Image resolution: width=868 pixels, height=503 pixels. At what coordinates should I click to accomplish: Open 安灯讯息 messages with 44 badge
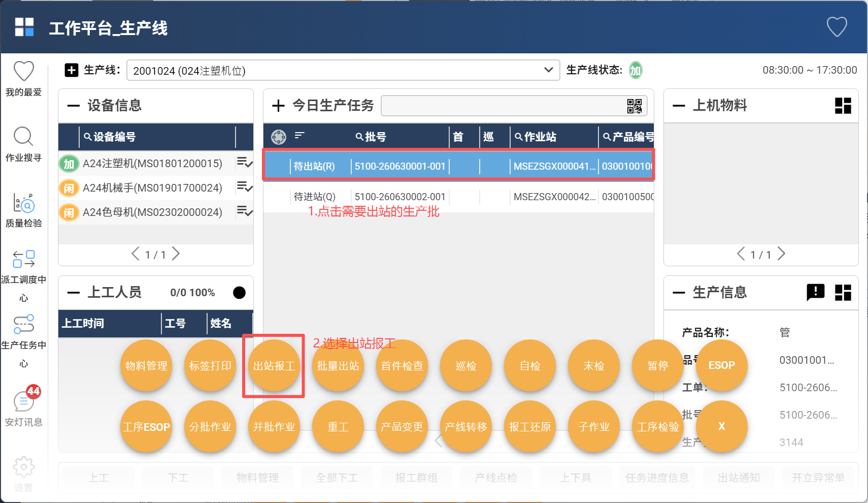tap(23, 406)
